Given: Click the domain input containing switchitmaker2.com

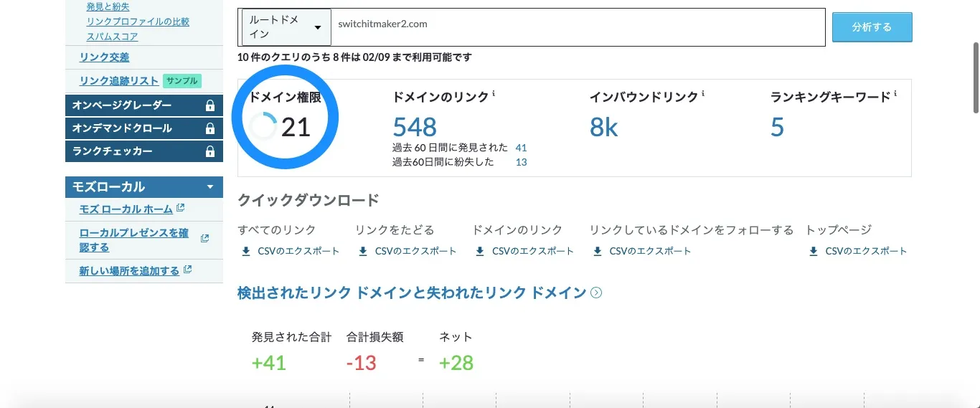Looking at the screenshot, I should (x=578, y=27).
